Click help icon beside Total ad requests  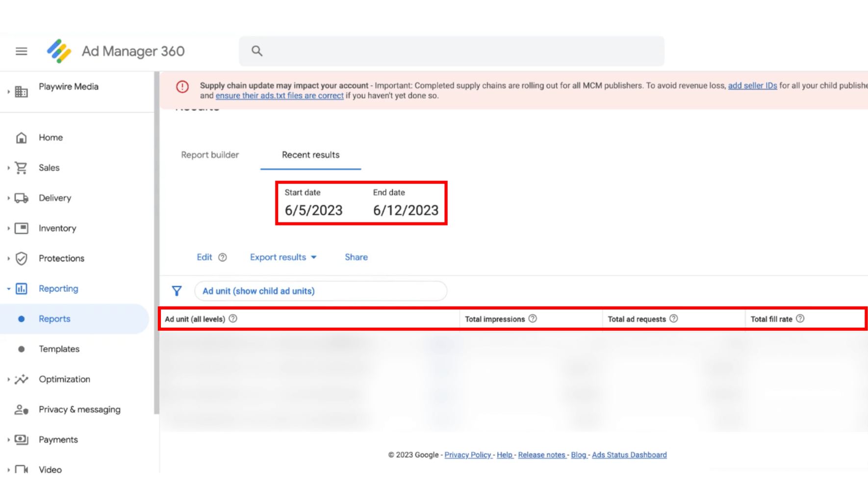tap(674, 319)
